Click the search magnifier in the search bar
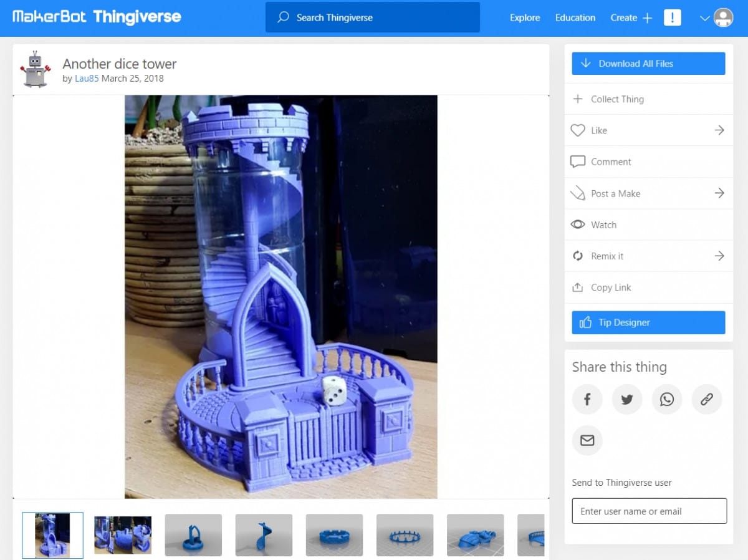This screenshot has width=748, height=560. click(x=282, y=17)
